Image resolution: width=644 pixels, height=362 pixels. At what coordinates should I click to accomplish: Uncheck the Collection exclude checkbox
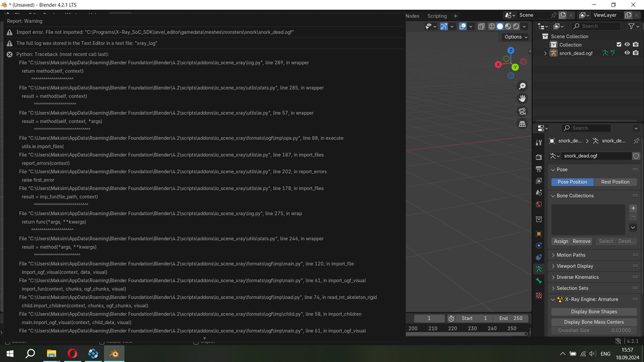coord(619,45)
